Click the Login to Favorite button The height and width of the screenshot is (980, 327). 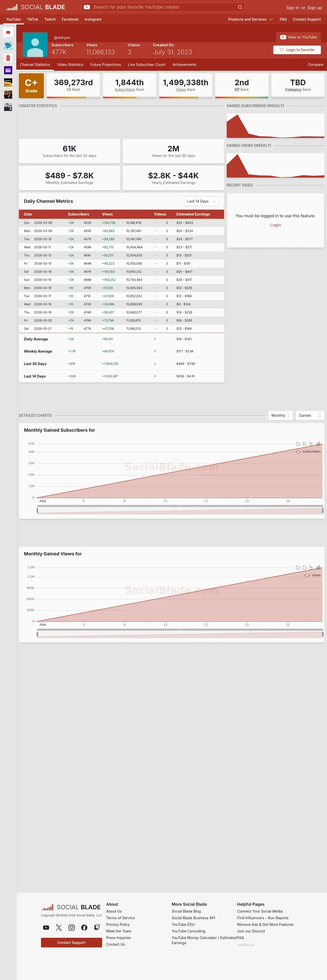click(x=297, y=50)
